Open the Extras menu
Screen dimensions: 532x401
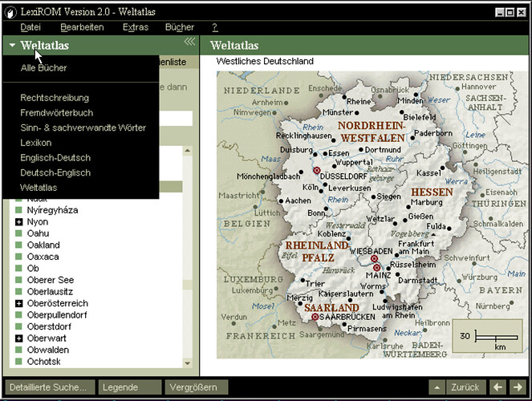pyautogui.click(x=136, y=27)
